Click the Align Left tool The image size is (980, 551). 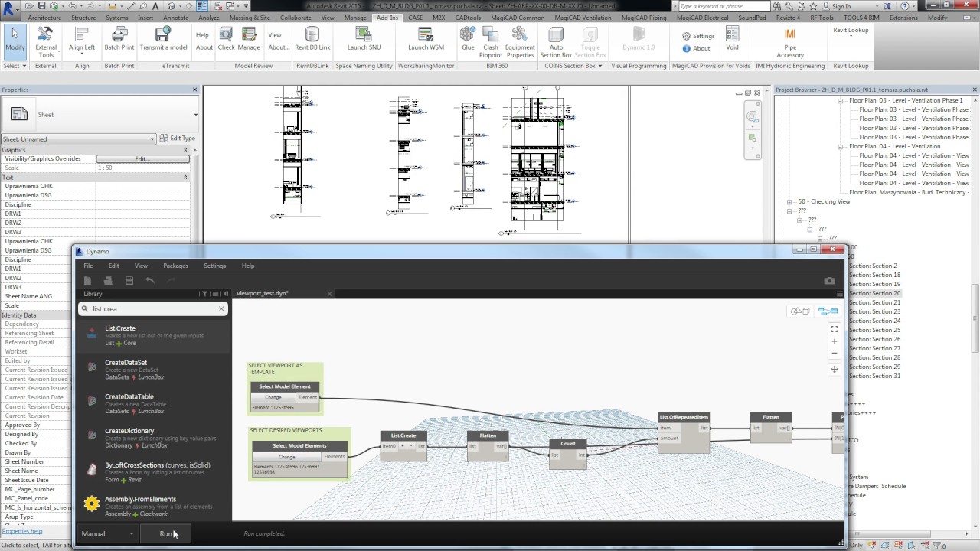(82, 41)
